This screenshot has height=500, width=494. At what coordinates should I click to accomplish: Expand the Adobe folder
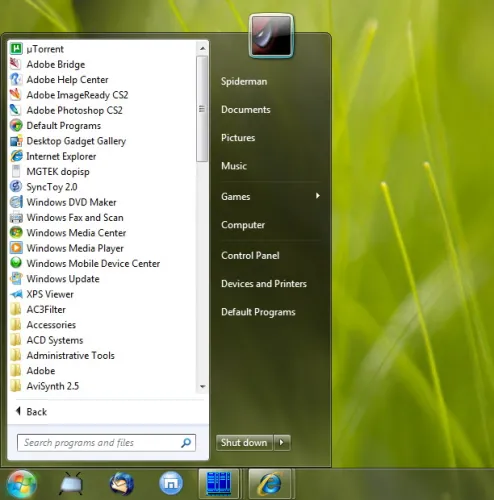33,371
